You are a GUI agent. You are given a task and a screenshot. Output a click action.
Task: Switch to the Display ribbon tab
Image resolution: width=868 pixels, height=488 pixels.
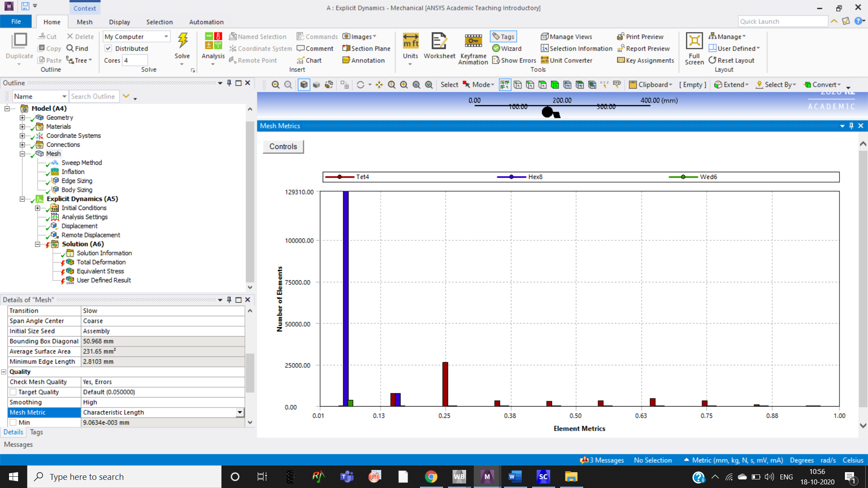point(119,22)
